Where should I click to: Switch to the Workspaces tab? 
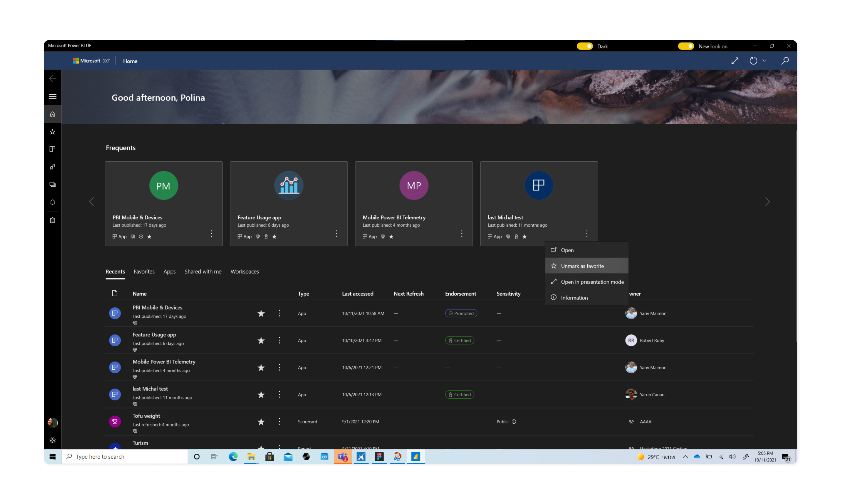tap(244, 271)
